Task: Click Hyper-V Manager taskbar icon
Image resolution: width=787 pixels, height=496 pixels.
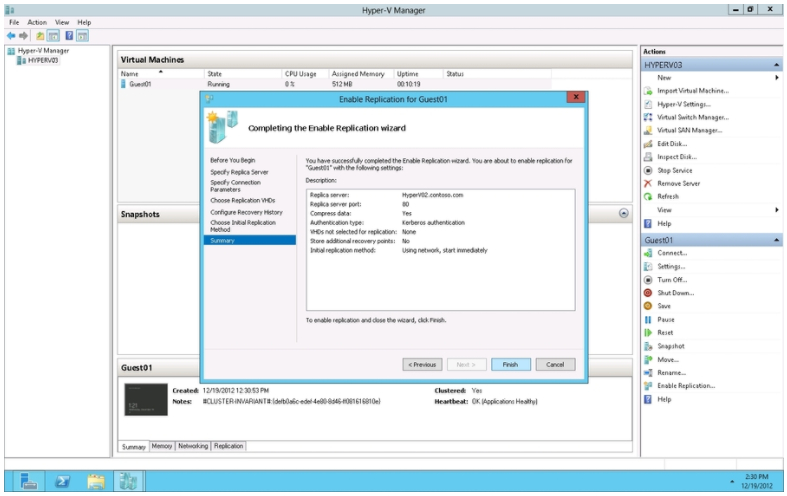Action: coord(128,481)
